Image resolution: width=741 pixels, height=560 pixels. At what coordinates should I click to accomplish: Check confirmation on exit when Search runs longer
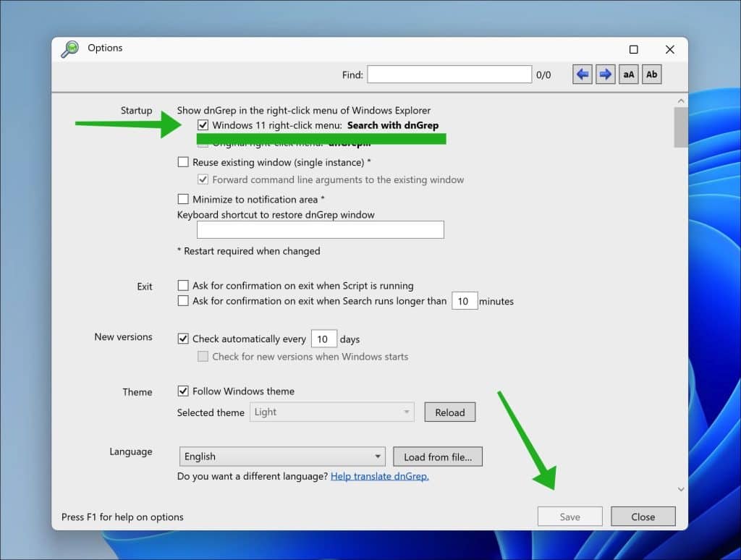183,300
